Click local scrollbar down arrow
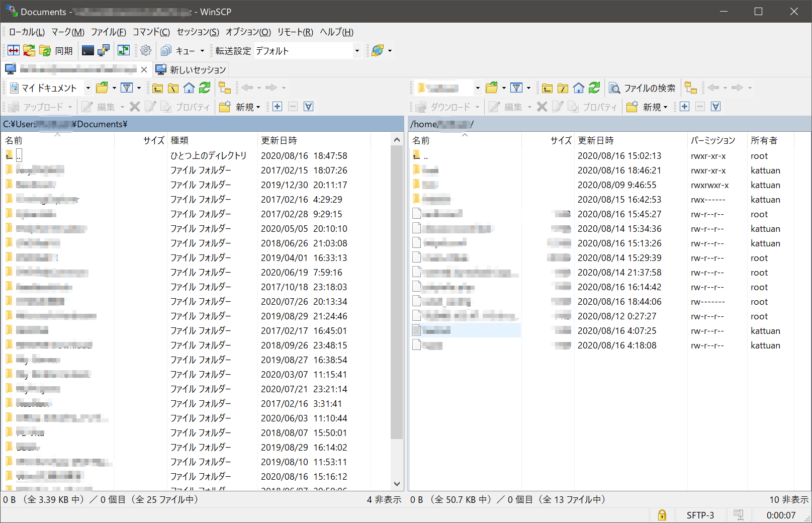 pos(397,484)
